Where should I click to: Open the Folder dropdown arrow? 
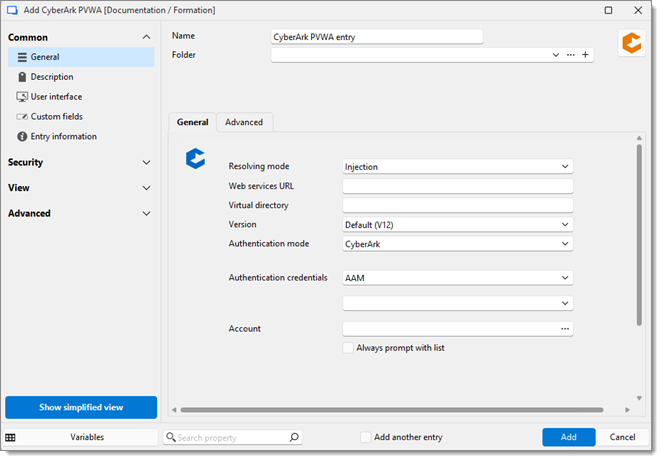[x=556, y=55]
